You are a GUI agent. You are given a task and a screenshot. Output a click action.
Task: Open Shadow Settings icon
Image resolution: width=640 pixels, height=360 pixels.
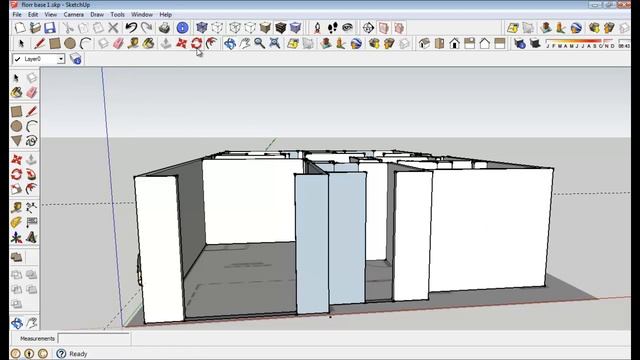[520, 43]
